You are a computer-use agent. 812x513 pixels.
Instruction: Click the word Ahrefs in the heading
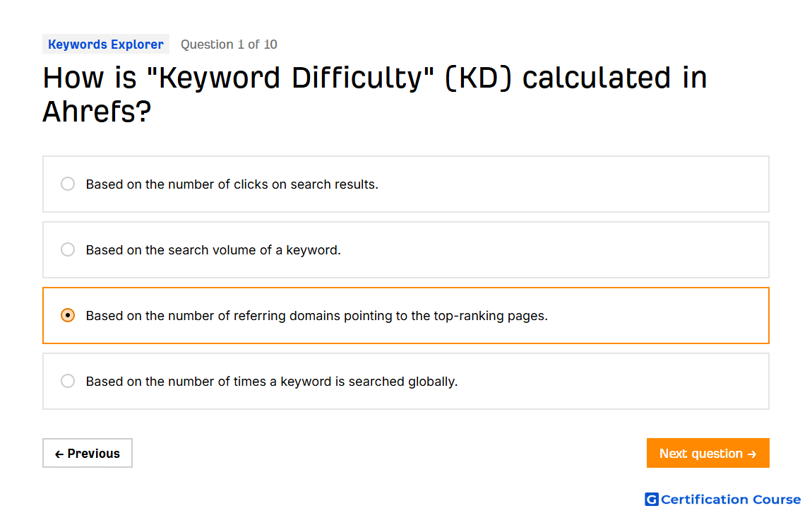click(x=97, y=112)
